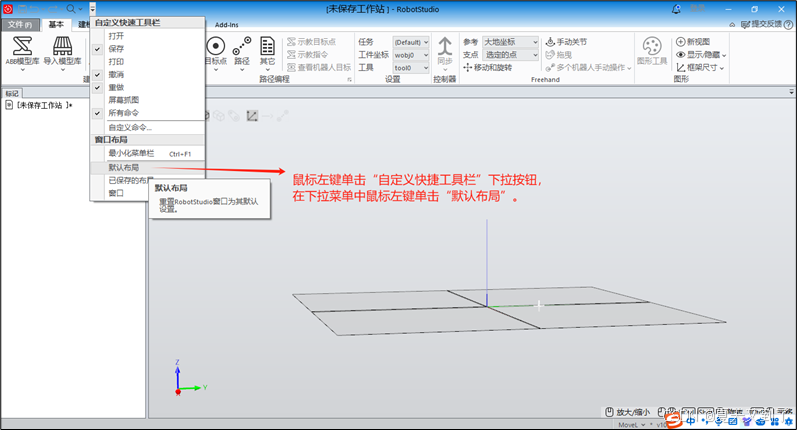Image resolution: width=797 pixels, height=430 pixels.
Task: Select 移动和旋转 move and rotate tool
Action: (487, 67)
